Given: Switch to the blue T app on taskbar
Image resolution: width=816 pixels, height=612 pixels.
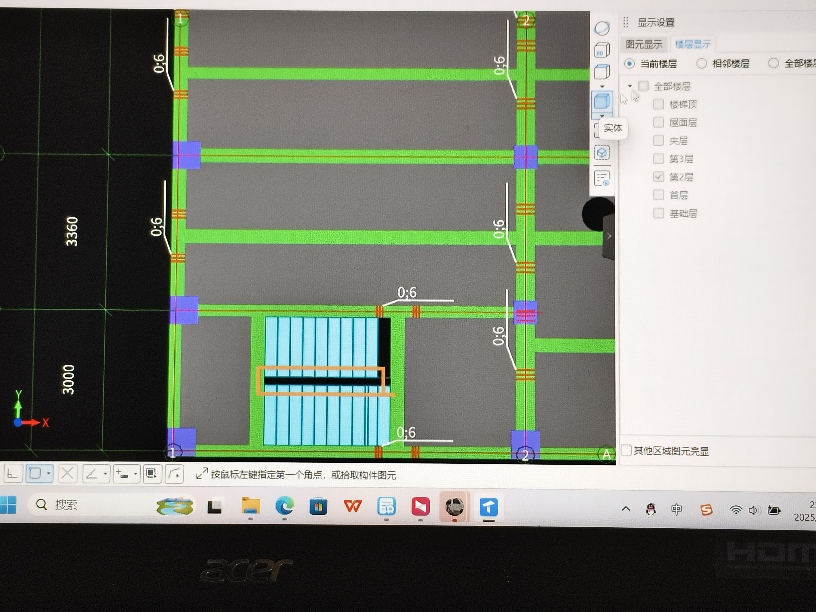Looking at the screenshot, I should 488,506.
